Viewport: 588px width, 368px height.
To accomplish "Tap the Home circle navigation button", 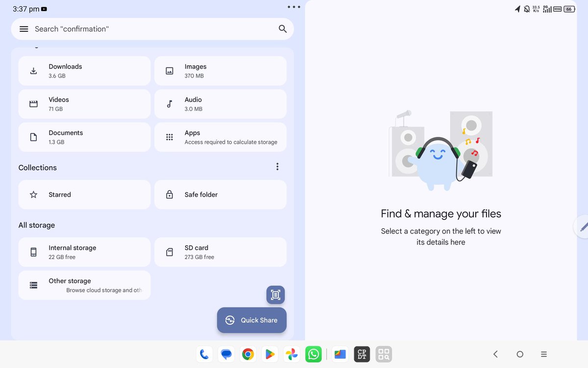I will coord(520,354).
